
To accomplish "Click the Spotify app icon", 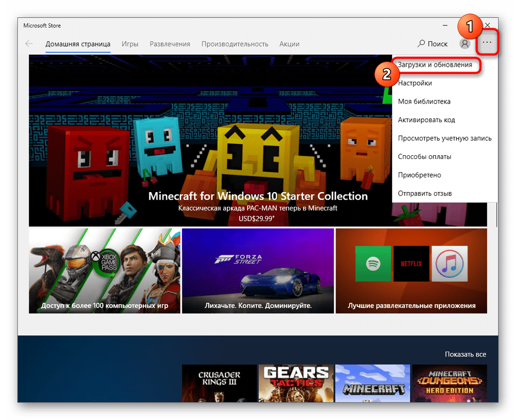I will (x=373, y=264).
